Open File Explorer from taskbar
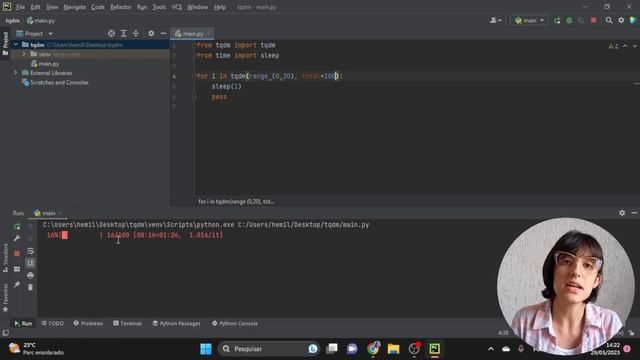 (x=393, y=349)
